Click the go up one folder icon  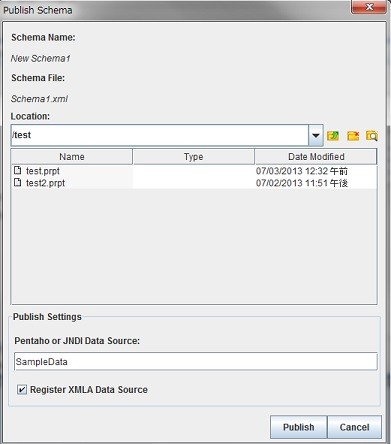tap(333, 136)
